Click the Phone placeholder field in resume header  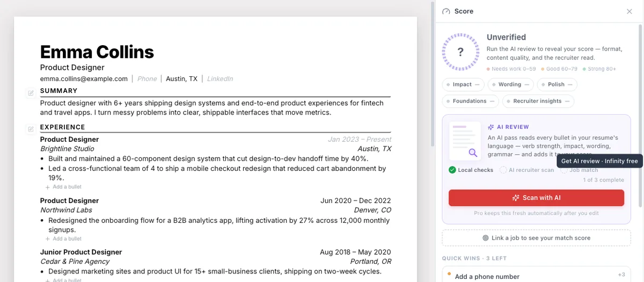pyautogui.click(x=147, y=78)
